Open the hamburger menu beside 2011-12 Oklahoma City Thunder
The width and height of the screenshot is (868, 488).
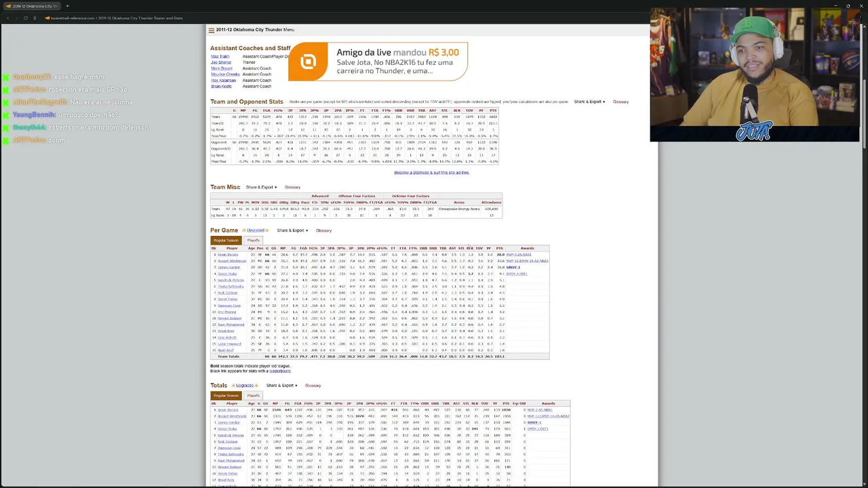coord(212,30)
